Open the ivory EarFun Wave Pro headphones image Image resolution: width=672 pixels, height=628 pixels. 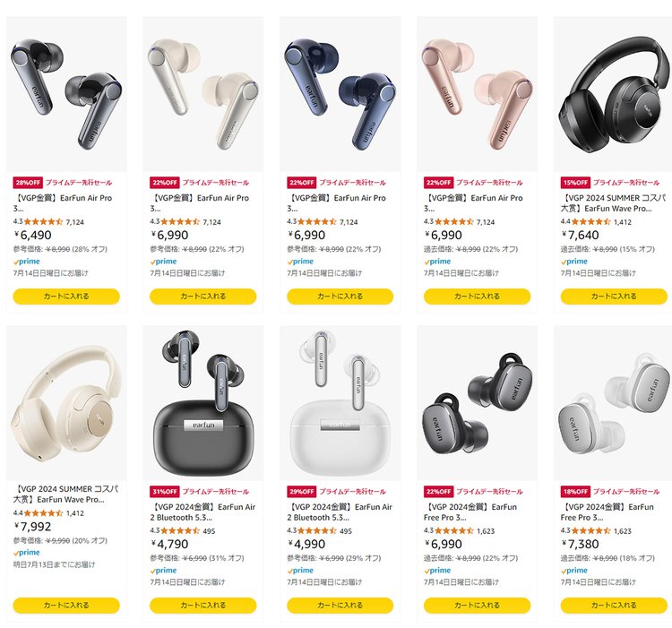point(66,402)
